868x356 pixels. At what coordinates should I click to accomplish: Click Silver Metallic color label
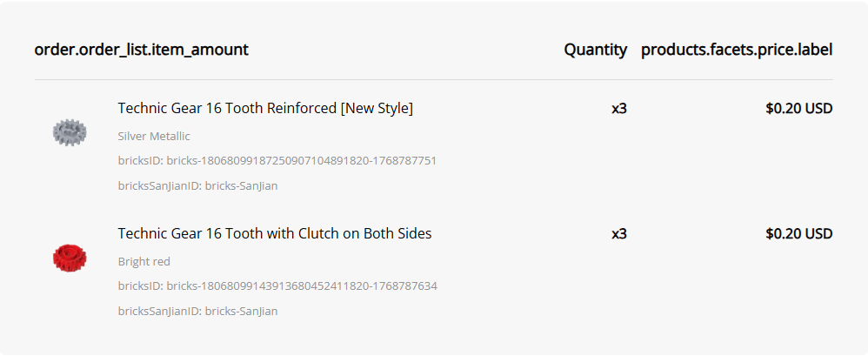tap(154, 137)
